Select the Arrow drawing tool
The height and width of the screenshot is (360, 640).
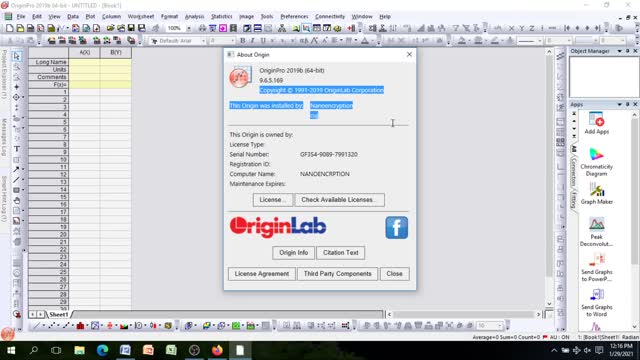pyautogui.click(x=16, y=169)
